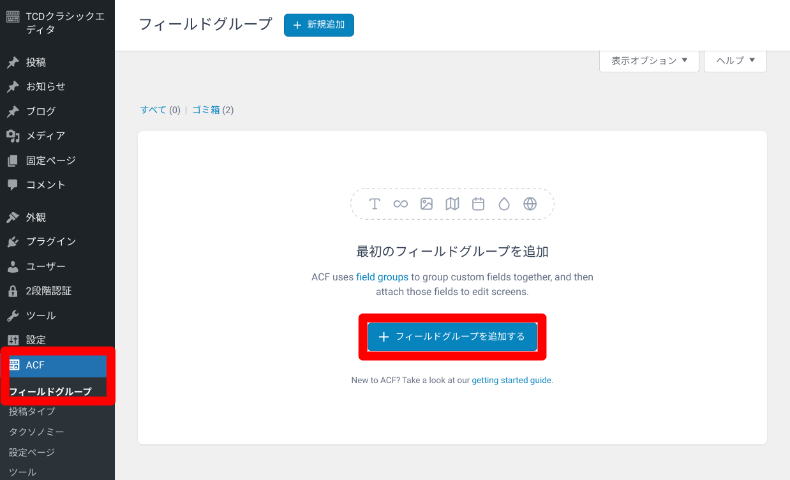The width and height of the screenshot is (790, 480).
Task: Follow the field groups link
Action: coord(382,277)
